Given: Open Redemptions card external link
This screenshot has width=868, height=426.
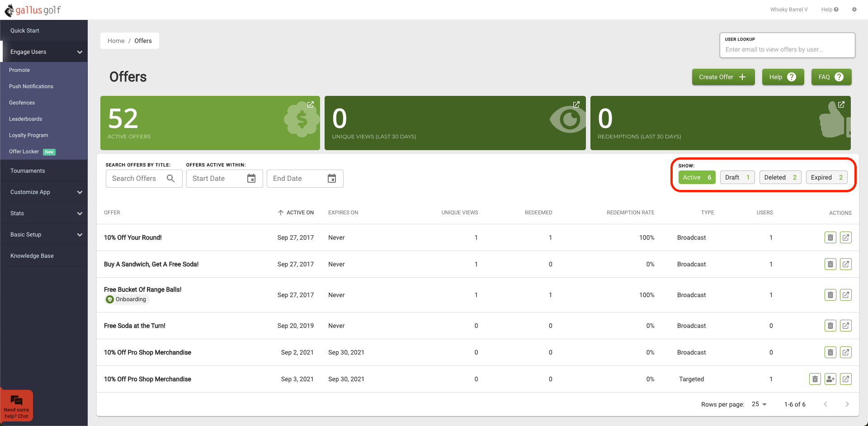Looking at the screenshot, I should click(841, 104).
